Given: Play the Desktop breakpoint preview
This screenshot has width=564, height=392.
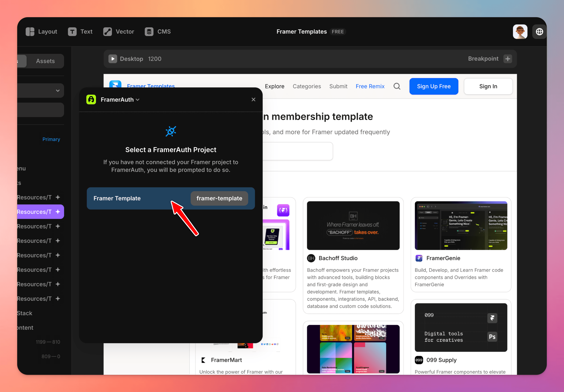Looking at the screenshot, I should [113, 59].
